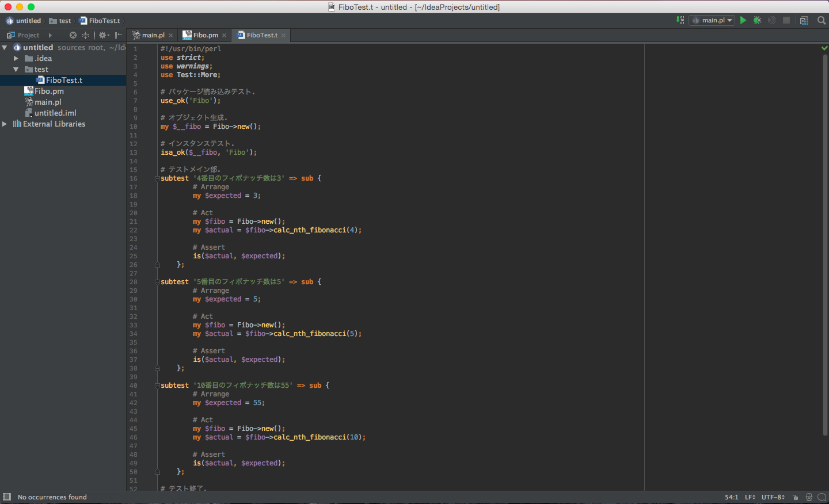Open the UTF-8 file encoding selector
The height and width of the screenshot is (504, 829).
pyautogui.click(x=773, y=497)
